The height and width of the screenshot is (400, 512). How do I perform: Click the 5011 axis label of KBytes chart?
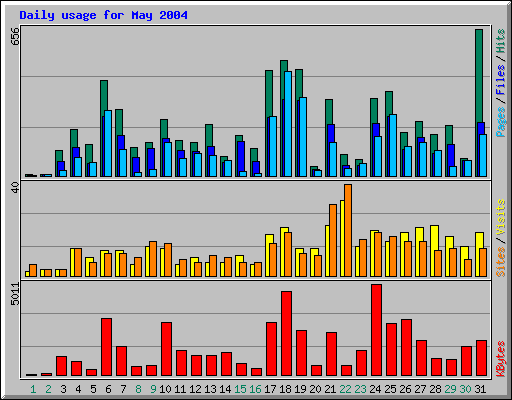click(x=15, y=294)
